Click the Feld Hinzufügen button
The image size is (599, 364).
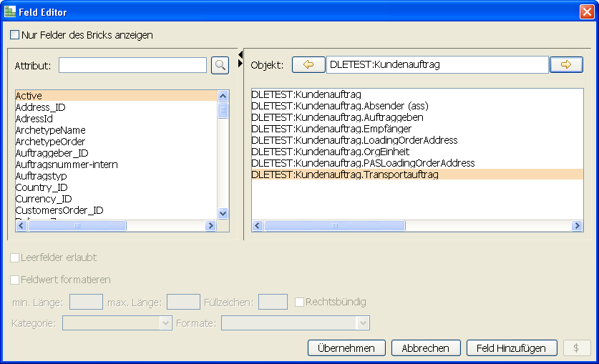pyautogui.click(x=511, y=348)
